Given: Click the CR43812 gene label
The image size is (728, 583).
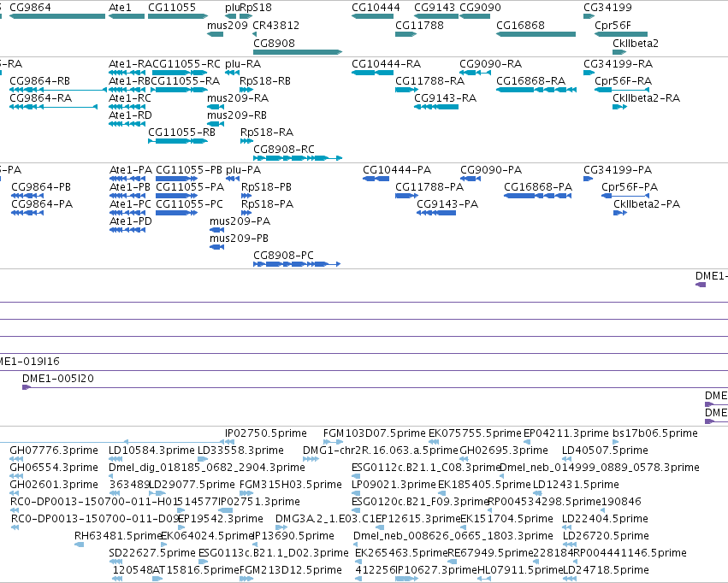Looking at the screenshot, I should click(x=275, y=26).
